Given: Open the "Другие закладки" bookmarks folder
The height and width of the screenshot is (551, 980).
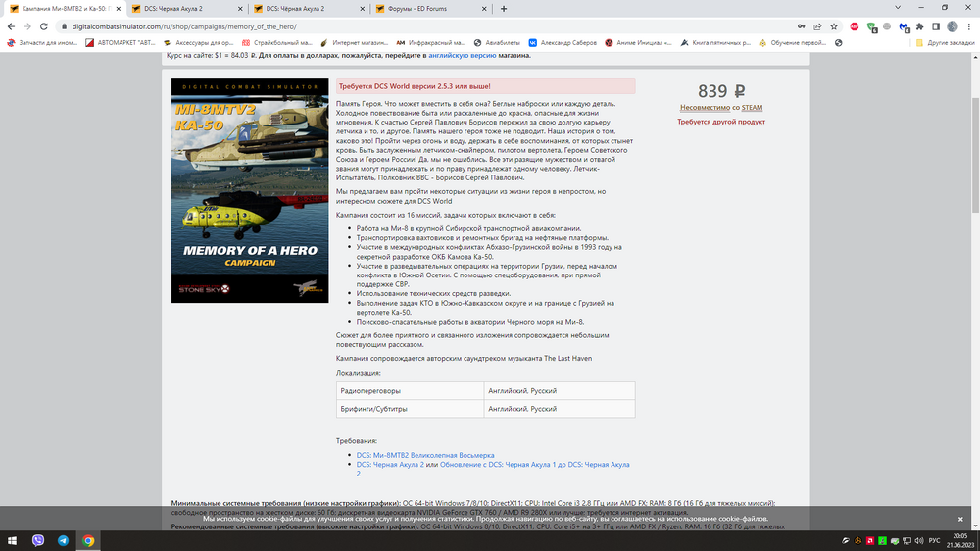Looking at the screenshot, I should [945, 42].
